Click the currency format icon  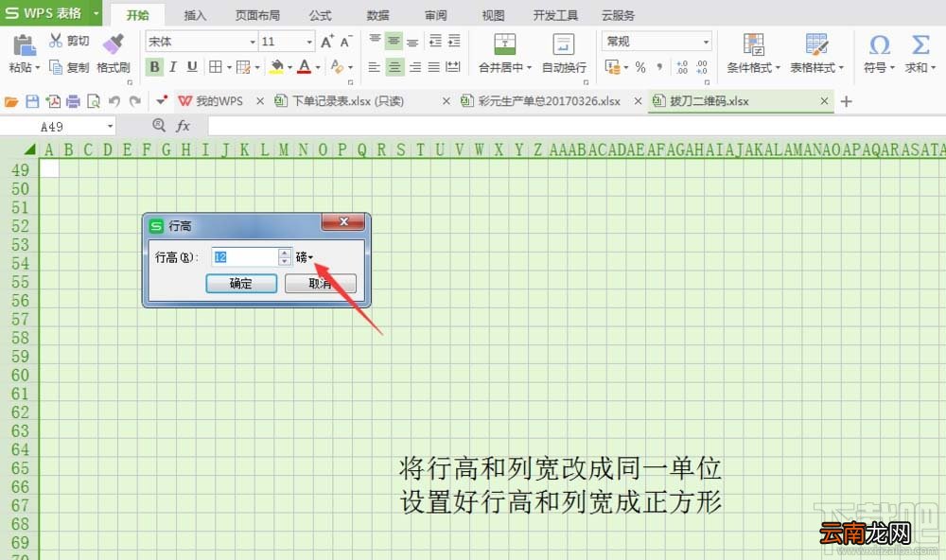pyautogui.click(x=612, y=67)
